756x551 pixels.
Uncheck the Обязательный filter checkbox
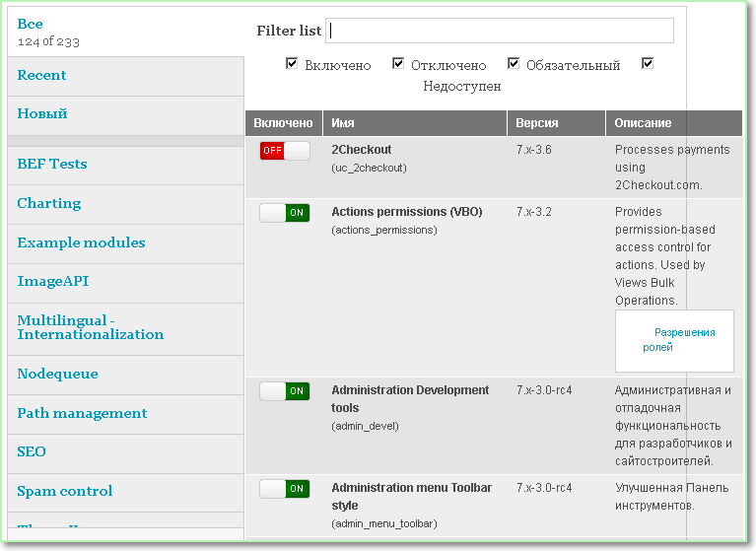click(x=514, y=64)
